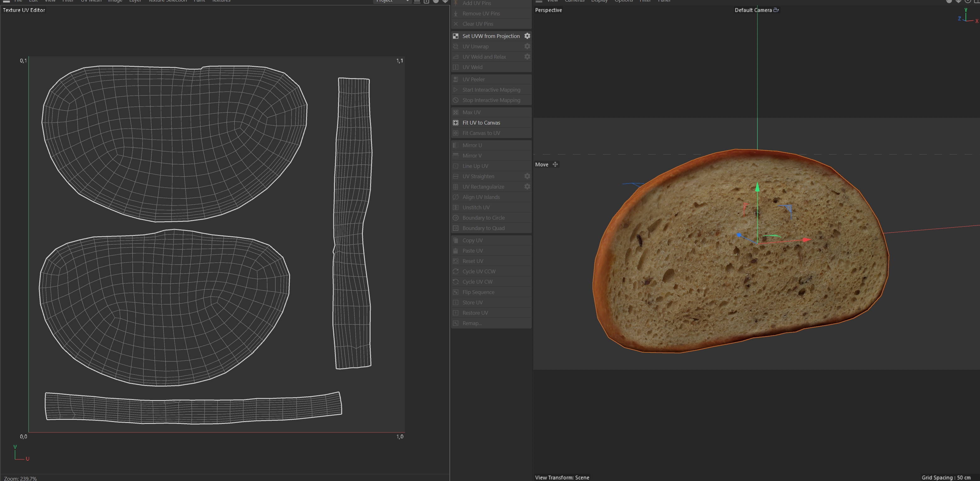
Task: Click the Move crosshair icon in viewport
Action: (555, 165)
